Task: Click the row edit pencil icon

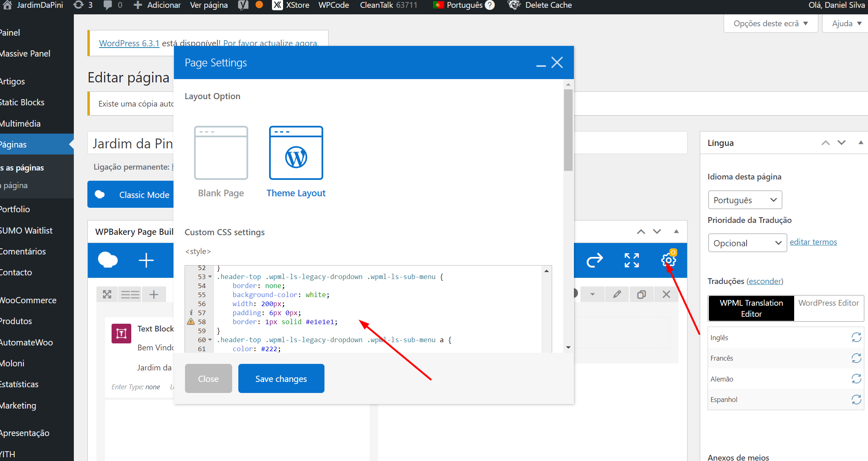Action: [x=617, y=294]
